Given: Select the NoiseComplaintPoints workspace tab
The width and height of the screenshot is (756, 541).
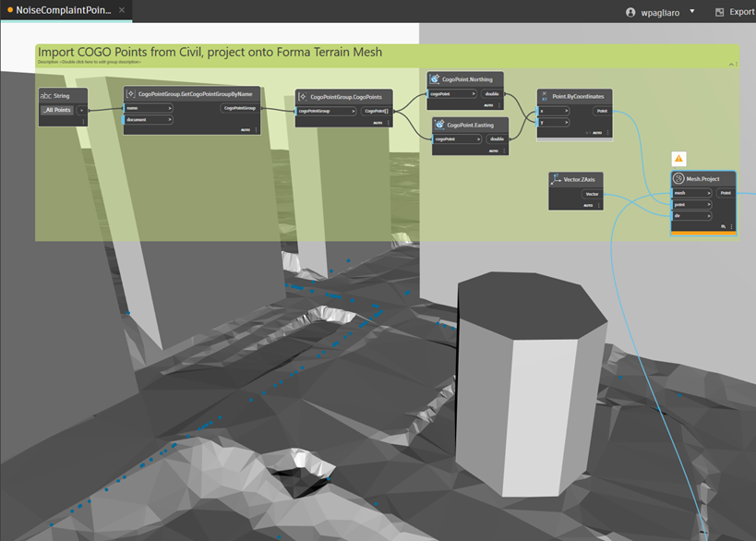Looking at the screenshot, I should coord(61,10).
